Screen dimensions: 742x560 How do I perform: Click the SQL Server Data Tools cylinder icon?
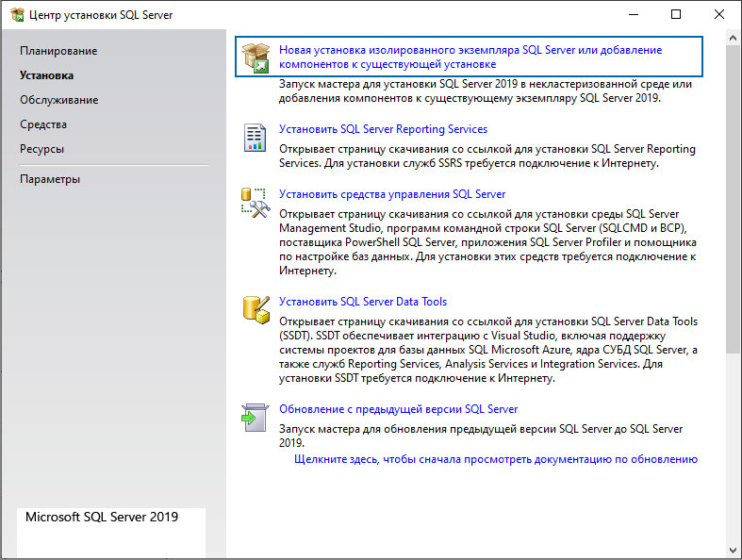point(256,310)
